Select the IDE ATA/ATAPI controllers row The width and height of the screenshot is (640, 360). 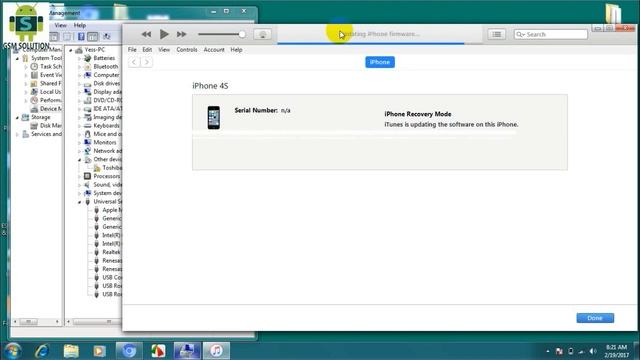103,109
